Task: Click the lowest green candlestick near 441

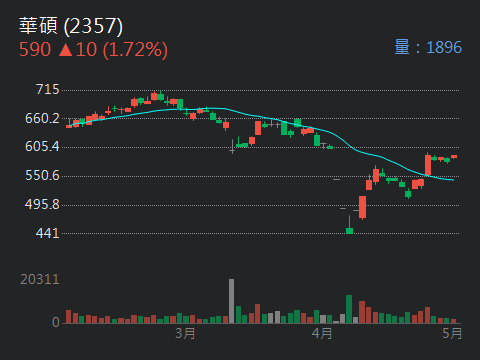Action: point(349,225)
